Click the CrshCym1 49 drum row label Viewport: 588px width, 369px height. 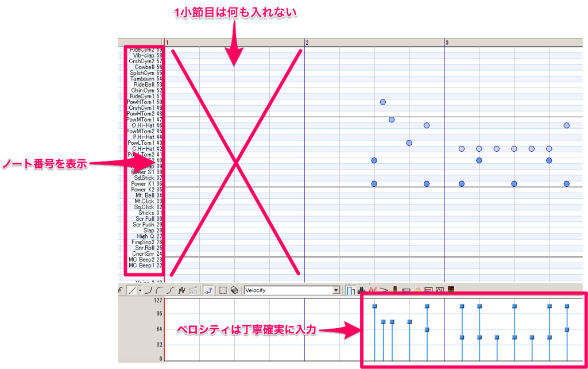click(x=145, y=107)
